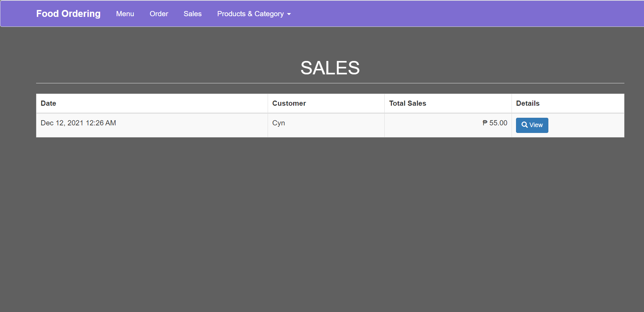Expand the Products & Category dropdown

254,14
